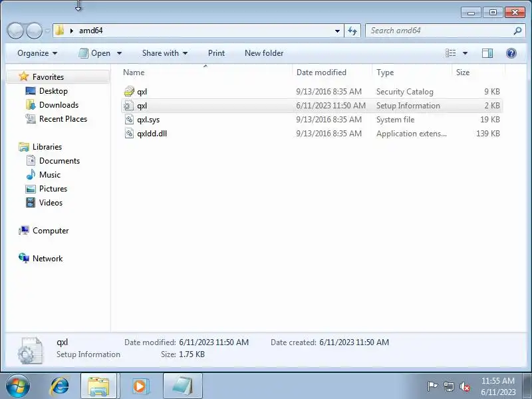Change view with the view icon button
This screenshot has width=532, height=399.
tap(451, 53)
